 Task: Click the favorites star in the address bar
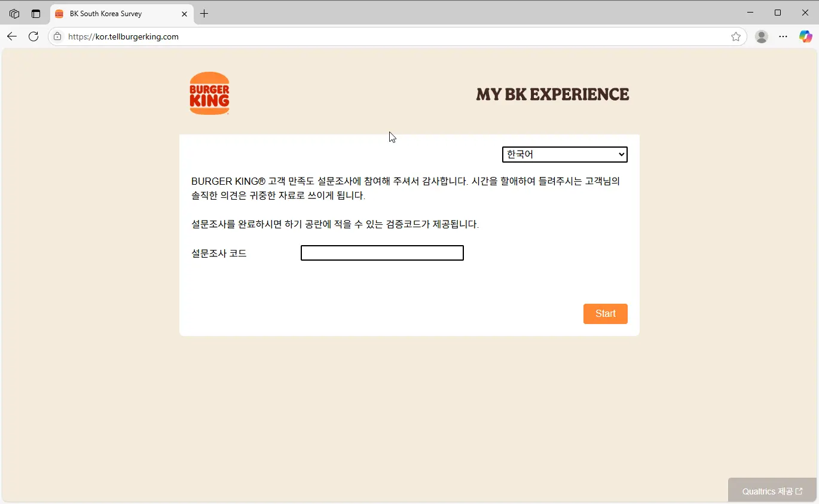(736, 36)
